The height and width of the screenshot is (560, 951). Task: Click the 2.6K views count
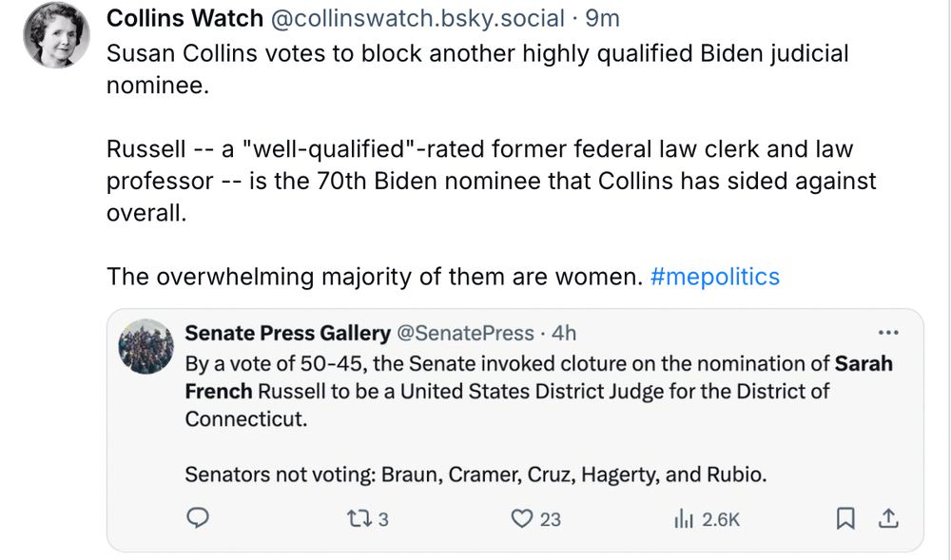720,519
